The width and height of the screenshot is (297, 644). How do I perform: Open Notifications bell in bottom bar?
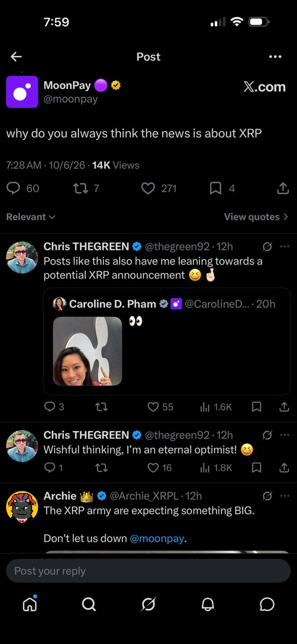tap(207, 605)
